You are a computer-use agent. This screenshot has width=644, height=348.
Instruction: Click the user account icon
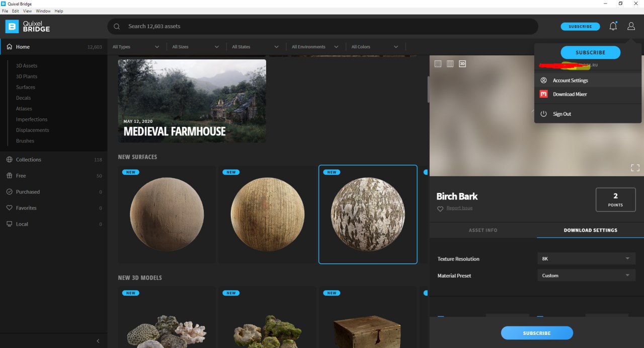(x=631, y=26)
